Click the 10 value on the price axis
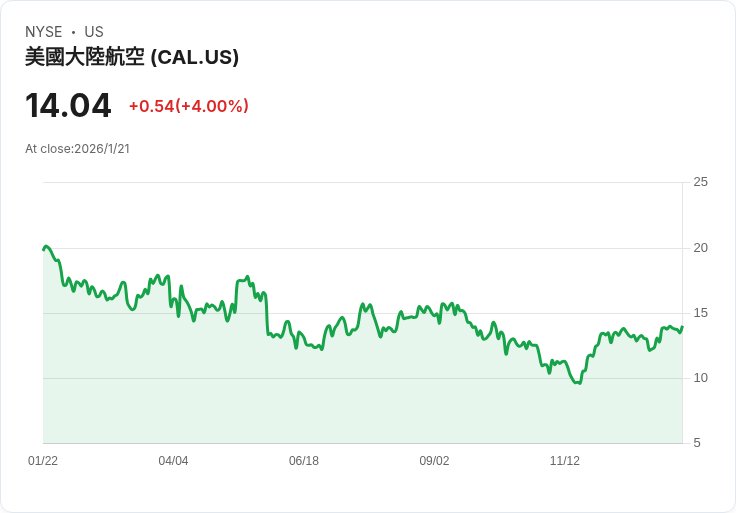This screenshot has width=736, height=513. click(700, 378)
